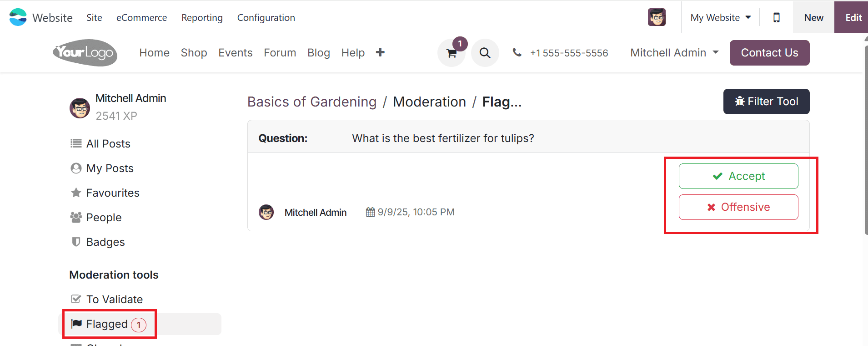Accept the flagged tulips question

pos(738,176)
